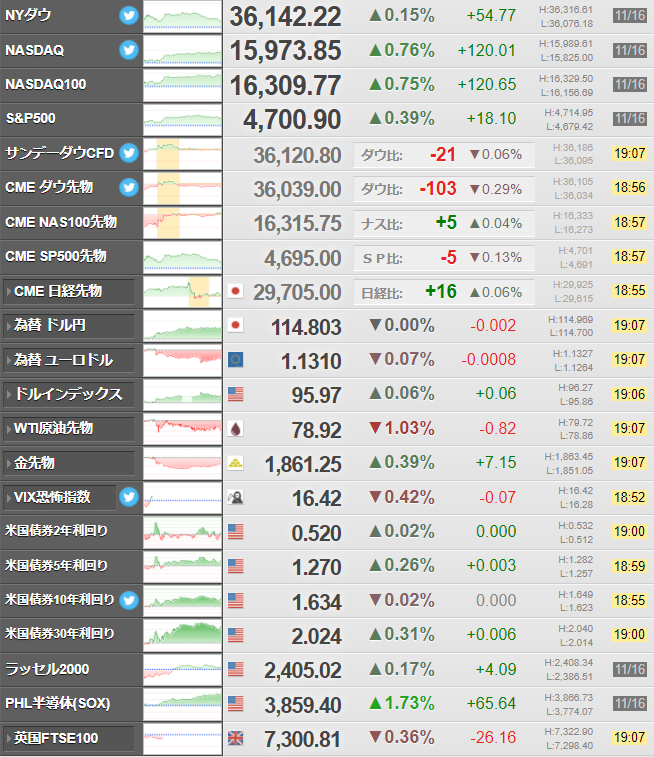Screen dimensions: 654x757
Task: Click the Twitter icon for 米国債券10年利回り
Action: click(x=129, y=600)
